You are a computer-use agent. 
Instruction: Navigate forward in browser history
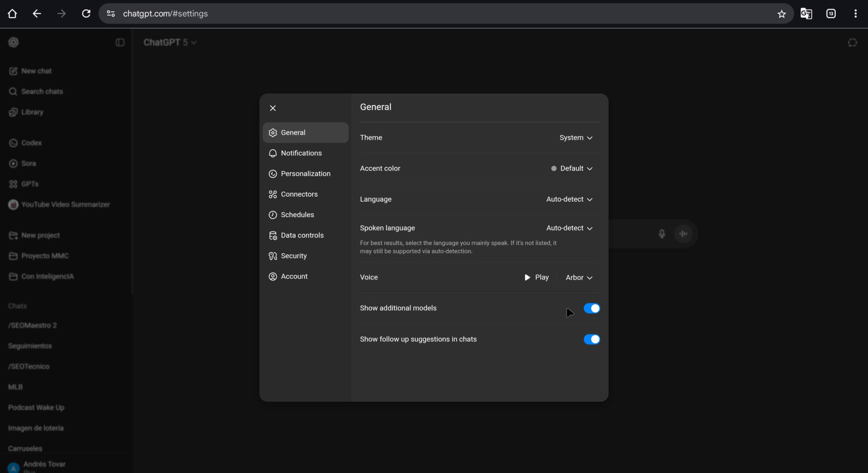tap(61, 14)
